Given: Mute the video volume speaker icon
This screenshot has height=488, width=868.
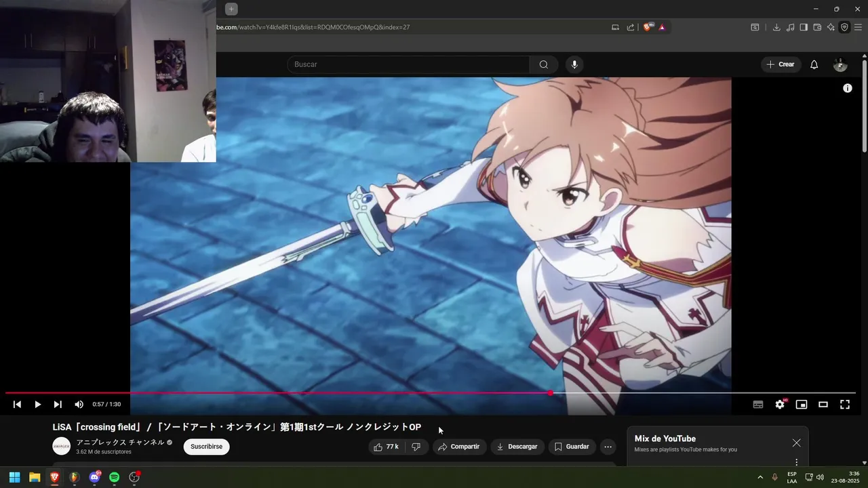Looking at the screenshot, I should pyautogui.click(x=79, y=405).
